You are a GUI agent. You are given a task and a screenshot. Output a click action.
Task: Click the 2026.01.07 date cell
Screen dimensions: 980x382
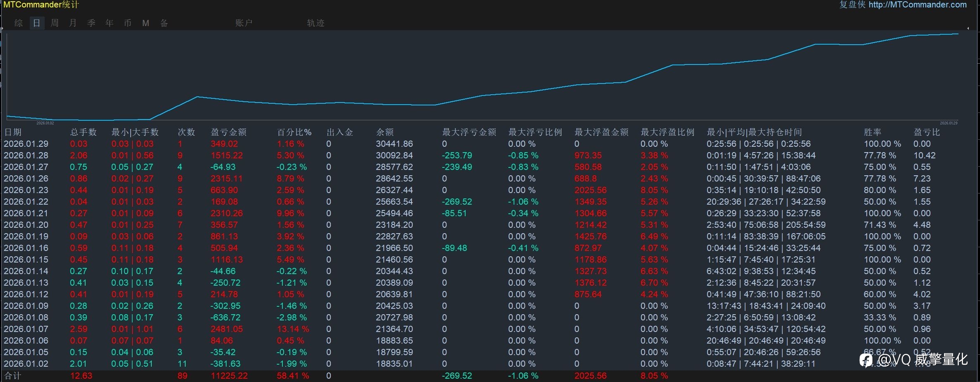pyautogui.click(x=26, y=329)
